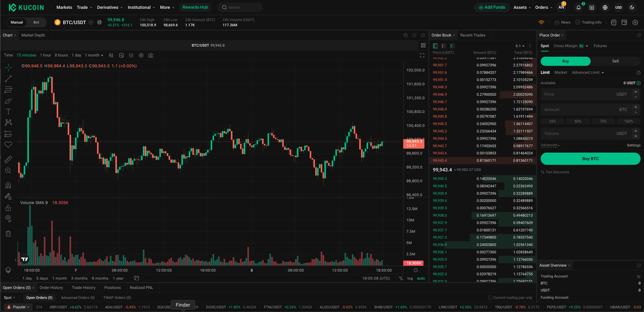
Task: Click the ruler measure tool
Action: (x=8, y=159)
